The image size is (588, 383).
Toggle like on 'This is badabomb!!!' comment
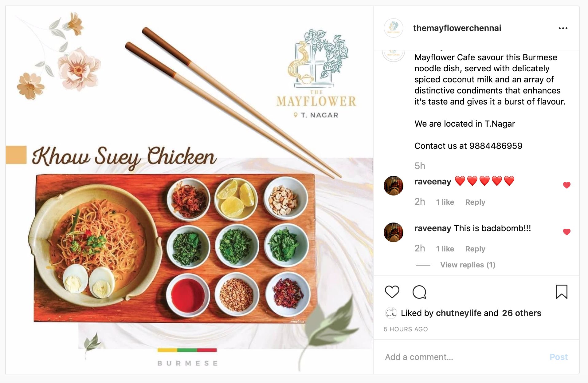click(567, 232)
